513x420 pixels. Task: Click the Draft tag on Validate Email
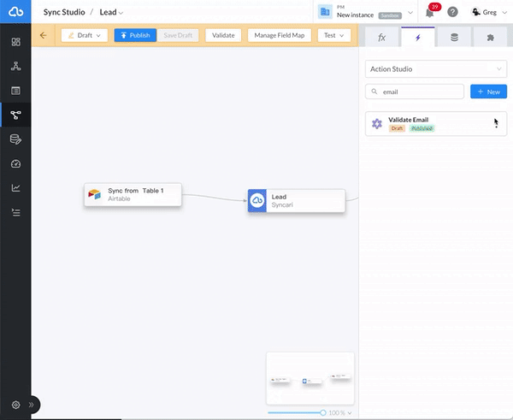(397, 128)
